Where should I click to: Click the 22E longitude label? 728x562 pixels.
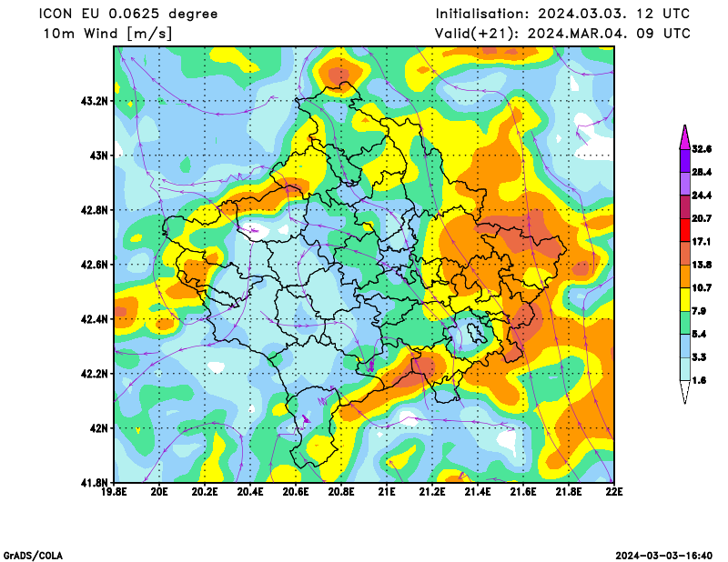coord(613,492)
